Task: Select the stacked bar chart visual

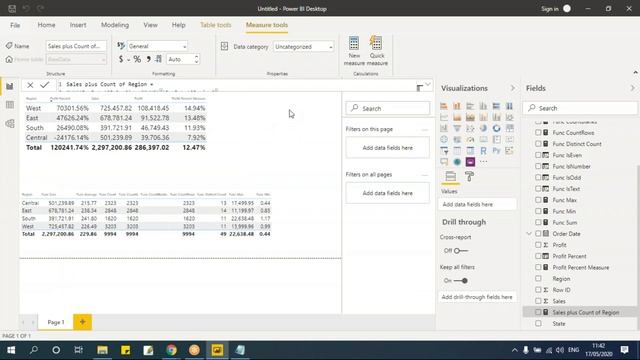Action: [x=444, y=106]
